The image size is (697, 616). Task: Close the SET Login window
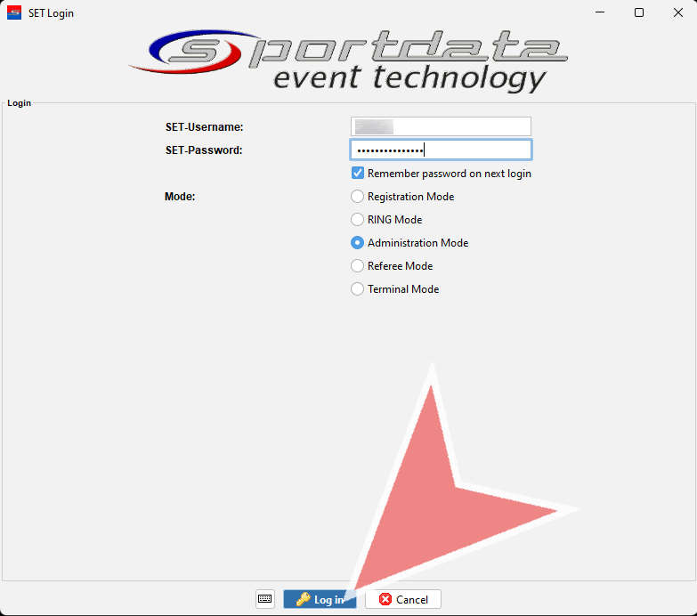pyautogui.click(x=677, y=13)
